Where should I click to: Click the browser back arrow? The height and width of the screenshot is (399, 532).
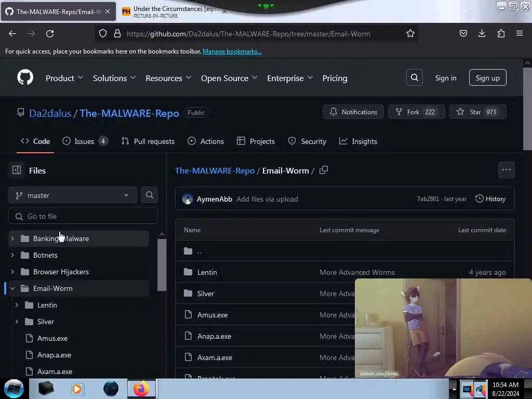[x=12, y=34]
